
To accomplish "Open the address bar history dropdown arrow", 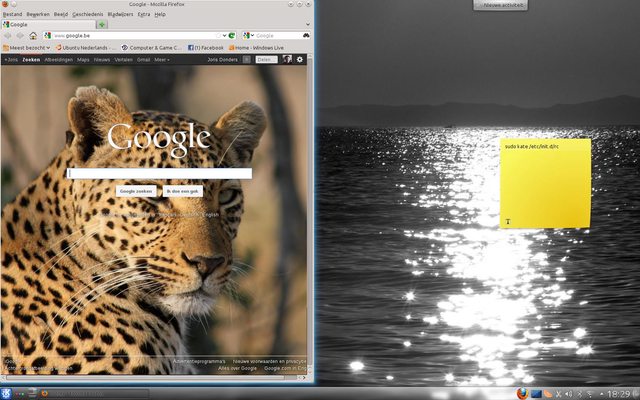I will pyautogui.click(x=224, y=36).
